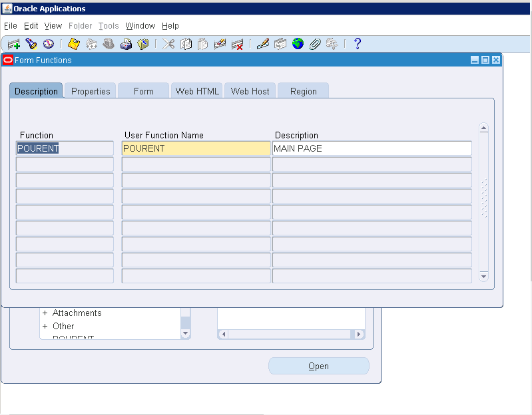
Task: Click the Edit Field pencil icon
Action: pos(263,44)
